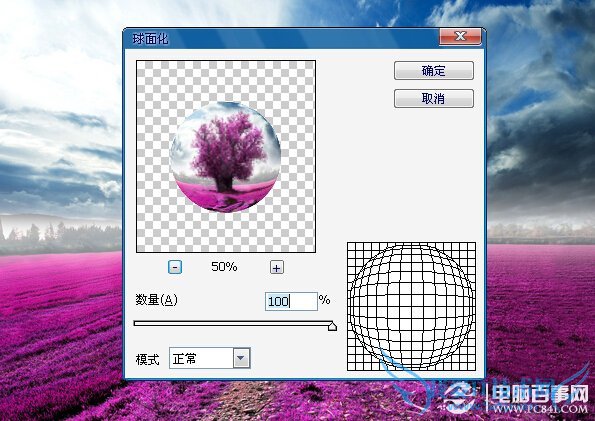Click the amount slider handle
The width and height of the screenshot is (595, 421).
[x=332, y=326]
